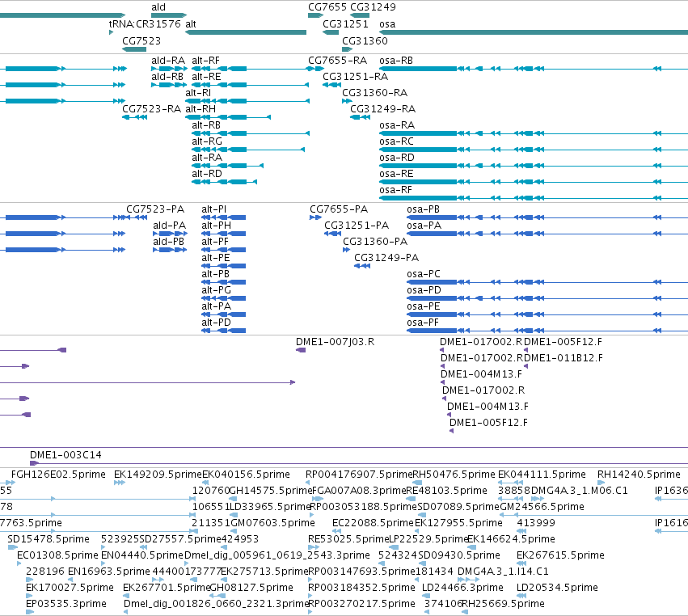The width and height of the screenshot is (688, 616).
Task: Click the osa-PB protein feature
Action: pos(547,217)
